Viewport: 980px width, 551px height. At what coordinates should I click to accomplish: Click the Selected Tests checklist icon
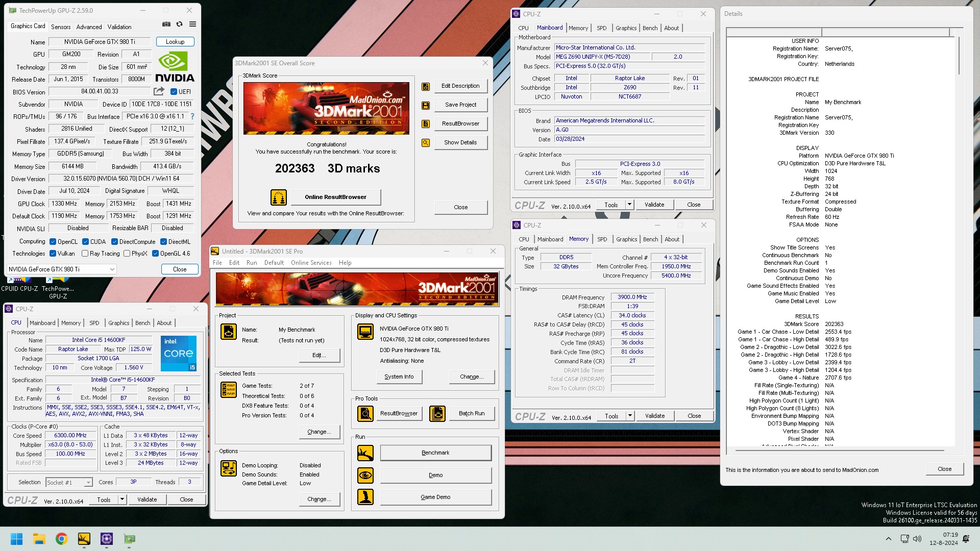[228, 390]
